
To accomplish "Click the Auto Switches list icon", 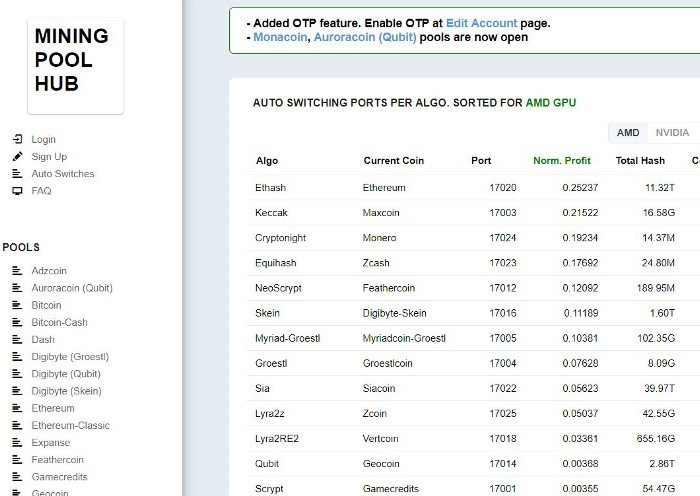I will [x=17, y=174].
